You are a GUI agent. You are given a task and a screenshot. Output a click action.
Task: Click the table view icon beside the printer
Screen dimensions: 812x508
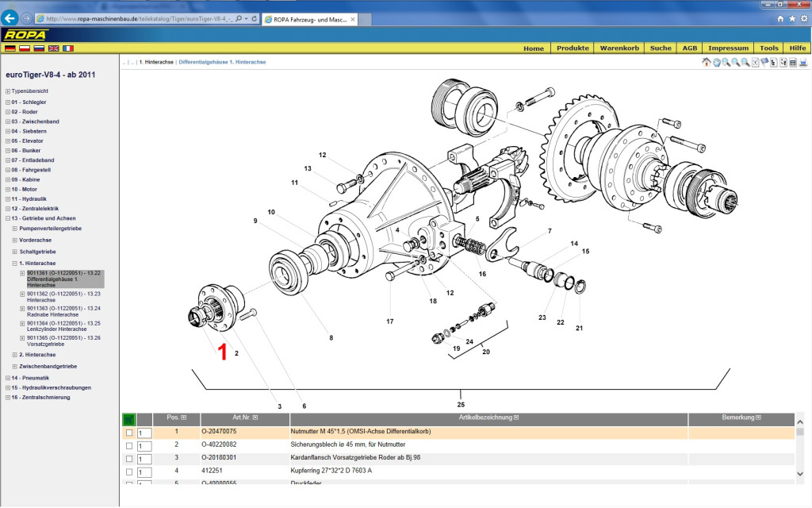click(793, 62)
